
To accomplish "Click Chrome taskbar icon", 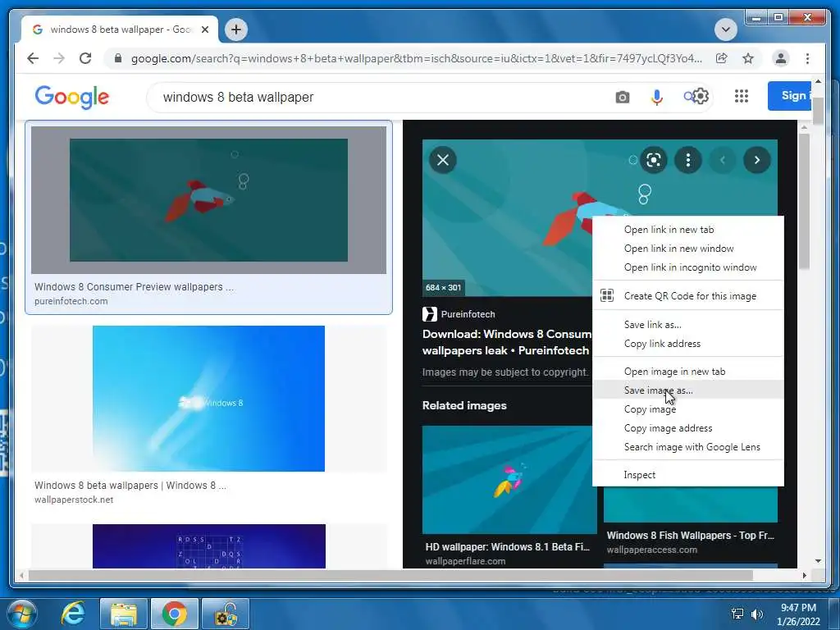I will click(x=175, y=614).
